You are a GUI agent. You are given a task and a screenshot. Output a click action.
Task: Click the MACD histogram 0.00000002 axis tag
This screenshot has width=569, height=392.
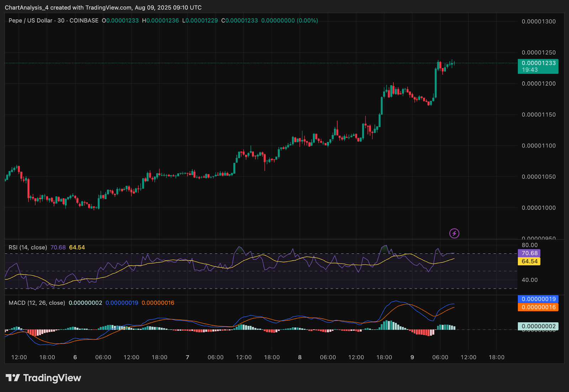click(538, 326)
